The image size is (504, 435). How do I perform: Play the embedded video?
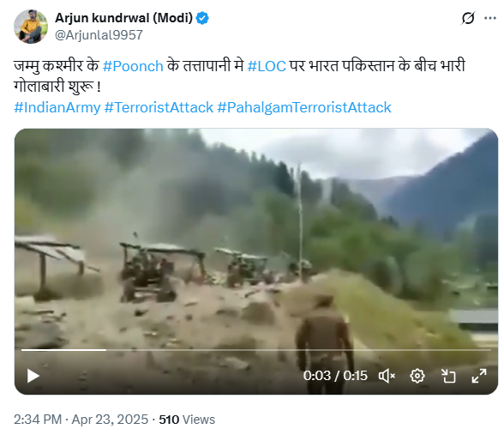click(x=33, y=376)
